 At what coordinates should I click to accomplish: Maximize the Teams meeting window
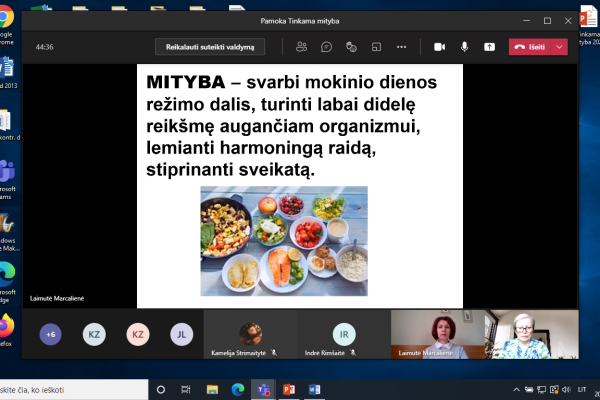click(x=547, y=21)
